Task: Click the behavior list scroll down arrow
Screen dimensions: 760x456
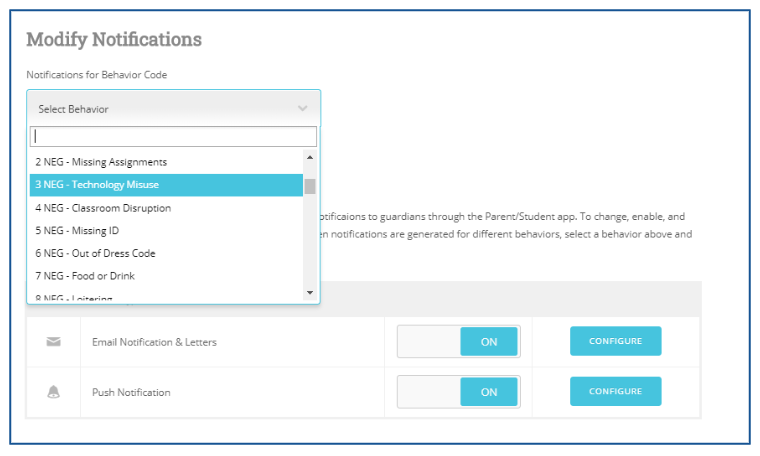Action: click(310, 292)
